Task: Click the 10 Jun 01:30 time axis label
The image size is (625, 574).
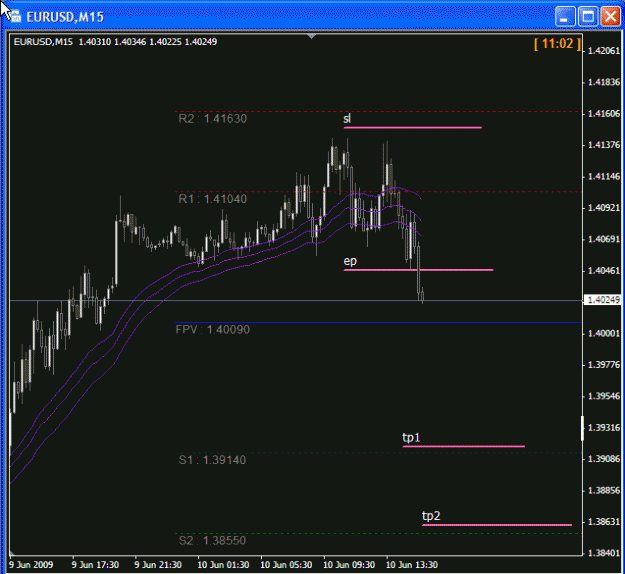Action: point(223,565)
